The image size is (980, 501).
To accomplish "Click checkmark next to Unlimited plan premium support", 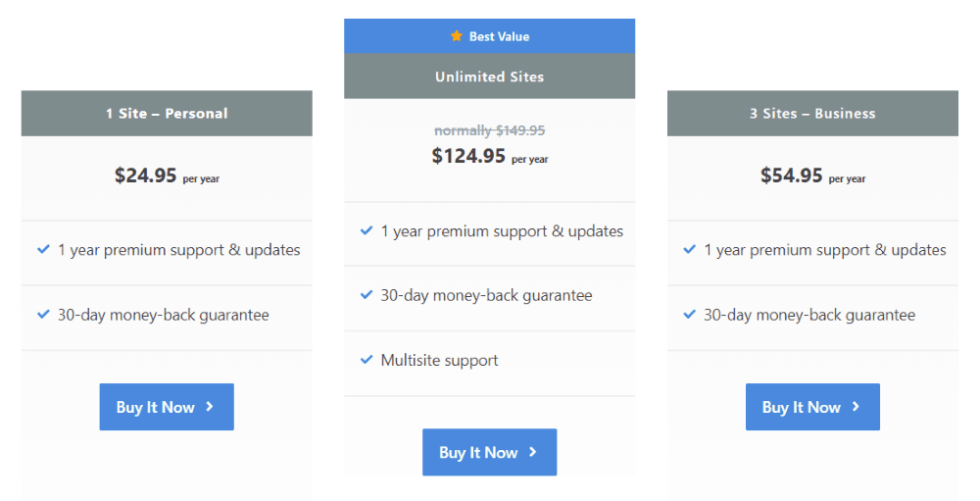I will click(367, 230).
